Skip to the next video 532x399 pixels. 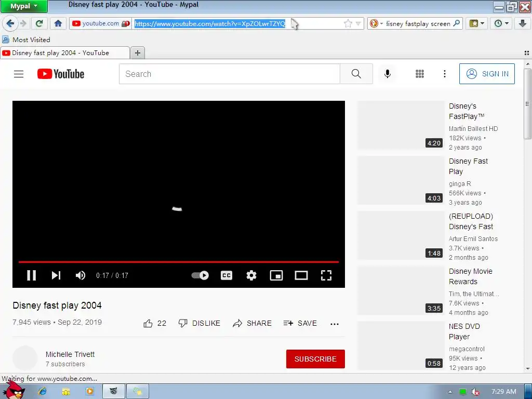(56, 275)
